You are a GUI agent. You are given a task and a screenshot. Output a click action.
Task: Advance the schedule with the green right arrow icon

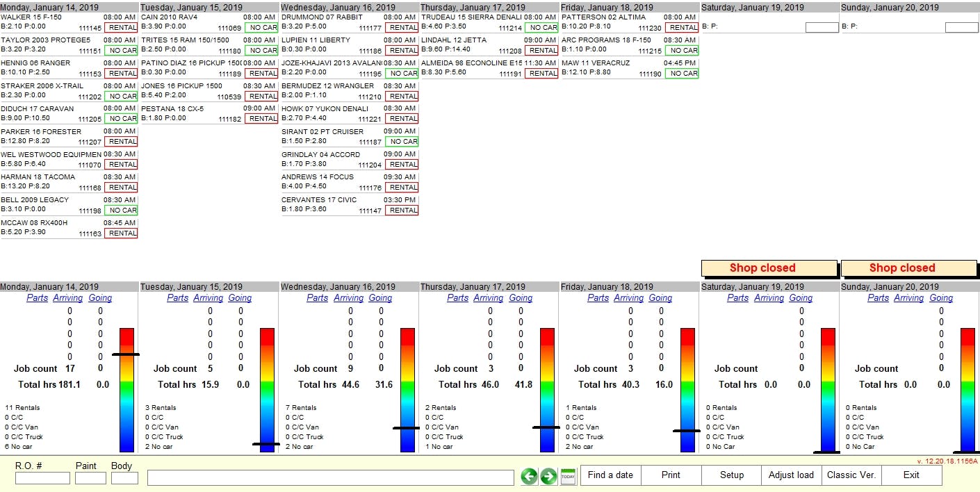548,475
